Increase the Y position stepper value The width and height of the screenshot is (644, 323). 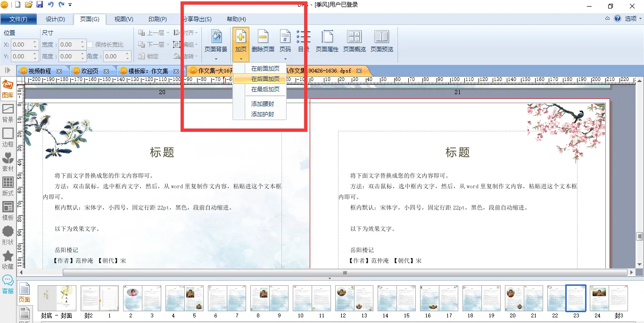coord(35,54)
